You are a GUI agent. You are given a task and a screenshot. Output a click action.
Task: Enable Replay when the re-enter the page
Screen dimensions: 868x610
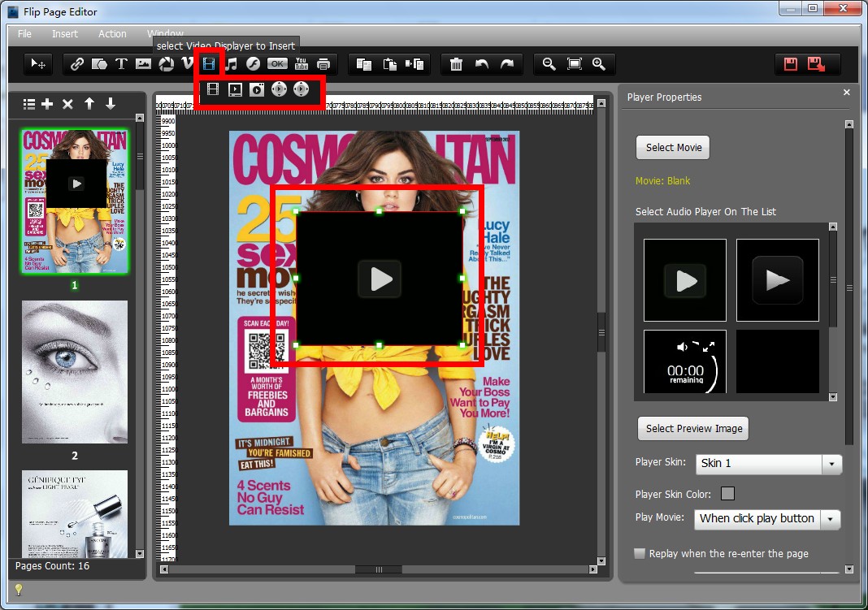pyautogui.click(x=640, y=554)
